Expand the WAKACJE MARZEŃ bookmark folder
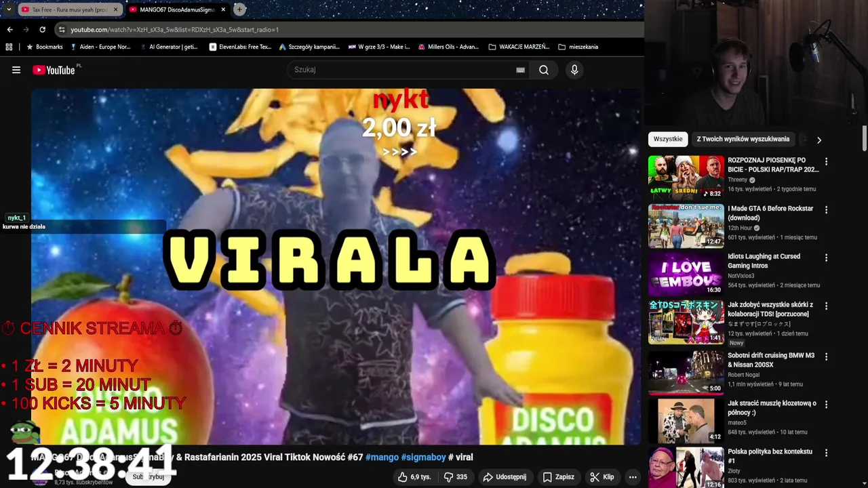Viewport: 868px width, 488px height. coord(519,47)
